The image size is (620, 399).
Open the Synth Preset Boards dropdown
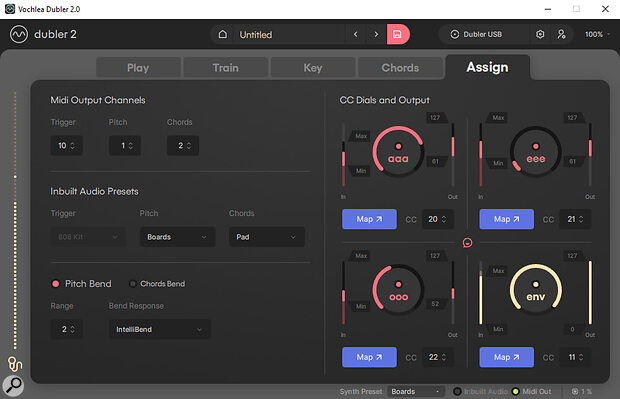[x=416, y=391]
